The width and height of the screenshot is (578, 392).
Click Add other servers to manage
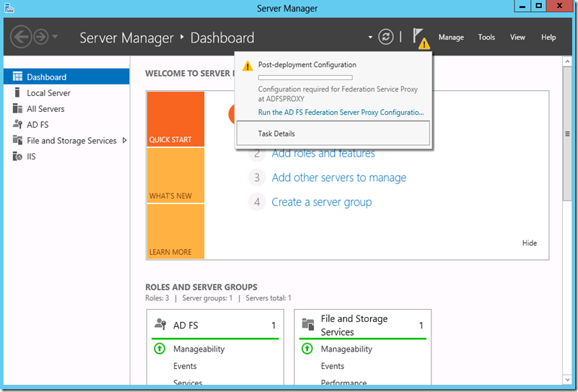[x=338, y=178]
